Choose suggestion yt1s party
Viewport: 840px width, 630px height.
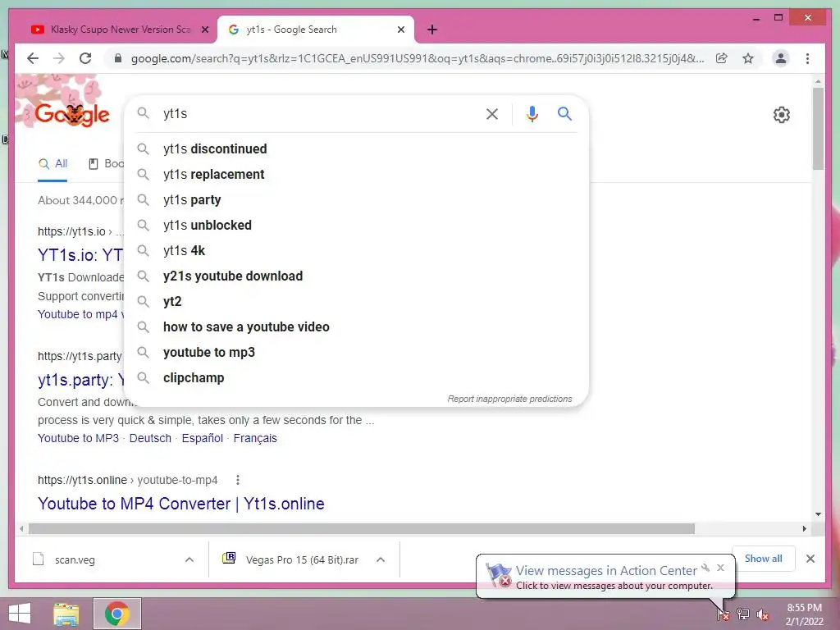tap(356, 200)
